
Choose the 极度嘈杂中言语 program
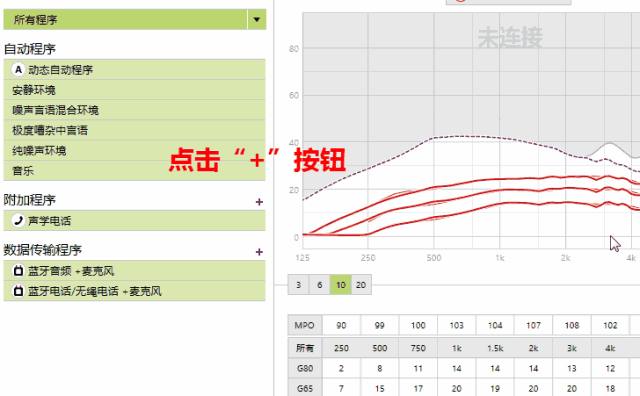tap(135, 130)
